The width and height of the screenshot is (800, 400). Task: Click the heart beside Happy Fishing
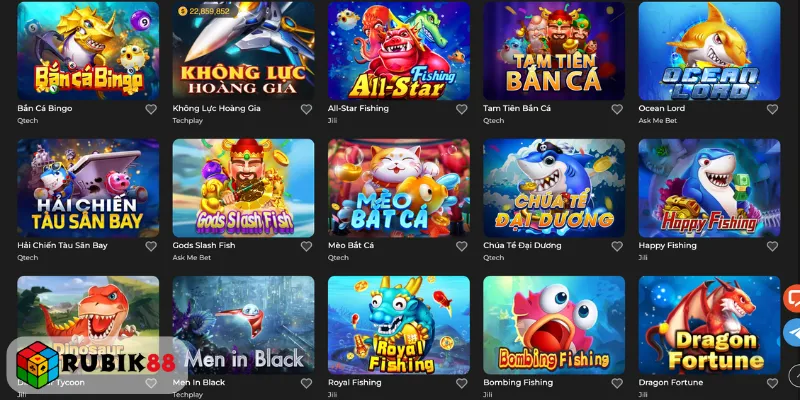point(772,246)
